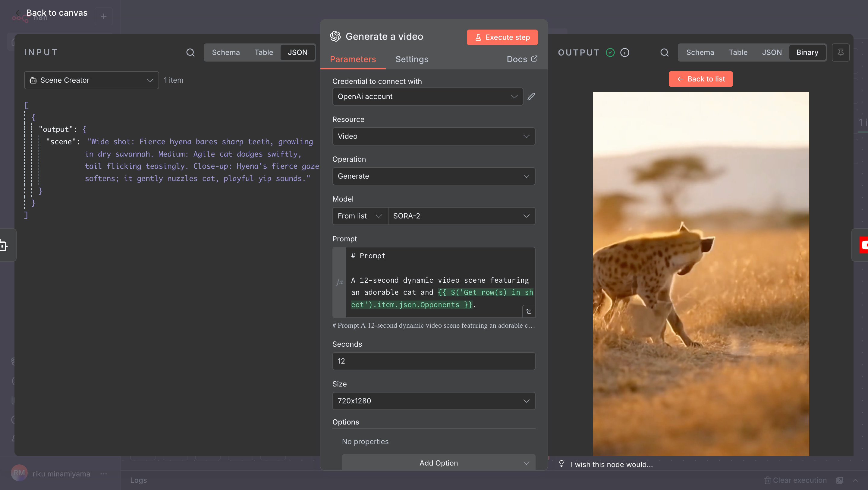Click the input panel search icon

tap(190, 52)
